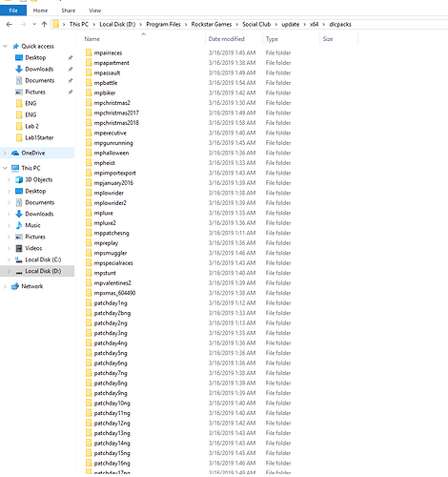The image size is (448, 477).
Task: Select the patchday1ng folder icon
Action: [89, 303]
